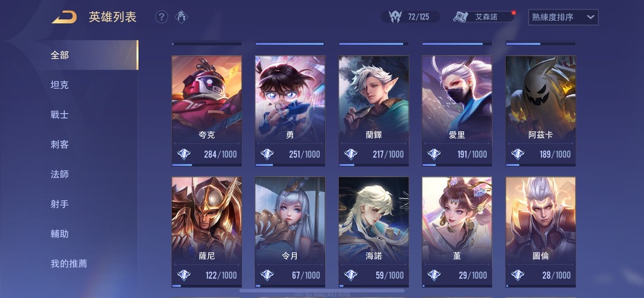Show the 射手 hero list
644x298 pixels.
pyautogui.click(x=59, y=204)
